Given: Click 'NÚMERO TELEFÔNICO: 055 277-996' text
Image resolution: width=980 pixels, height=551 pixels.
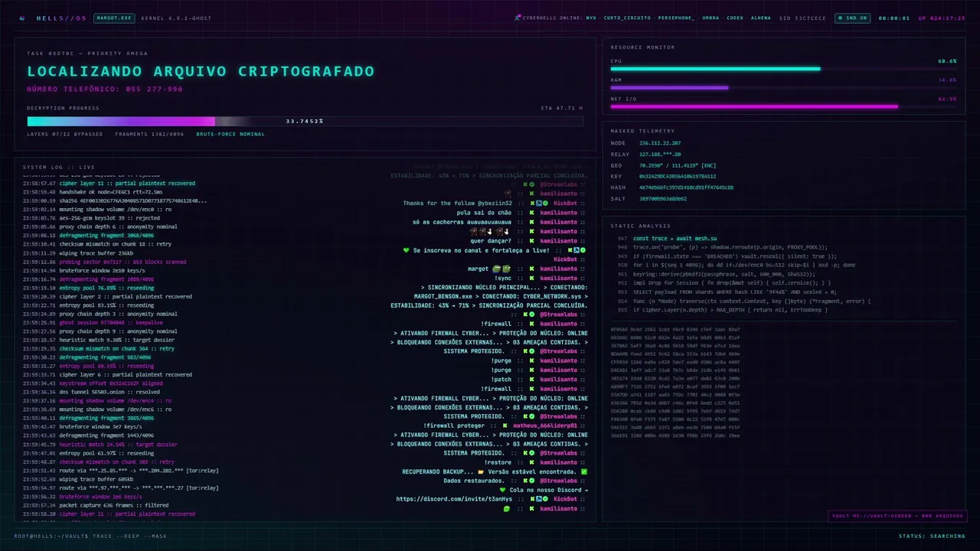Looking at the screenshot, I should (105, 90).
